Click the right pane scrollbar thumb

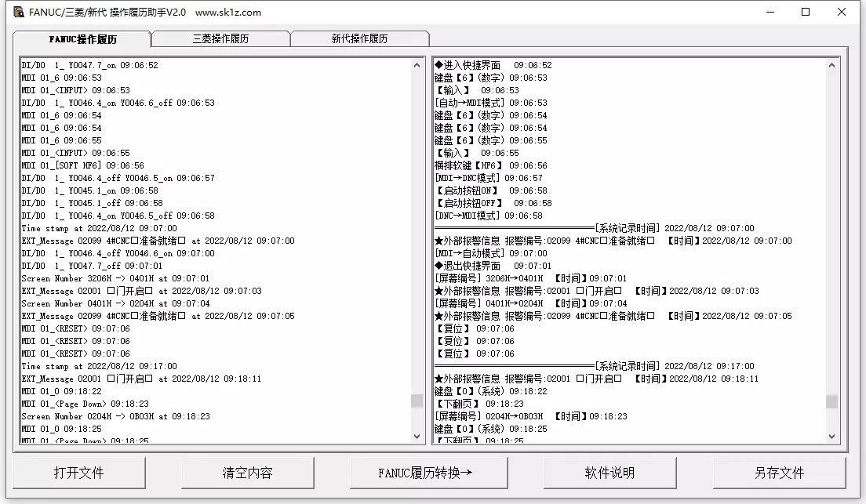click(x=831, y=401)
